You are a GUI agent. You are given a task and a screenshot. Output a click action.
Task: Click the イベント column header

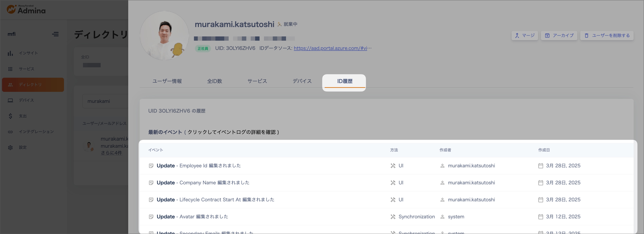pyautogui.click(x=156, y=150)
